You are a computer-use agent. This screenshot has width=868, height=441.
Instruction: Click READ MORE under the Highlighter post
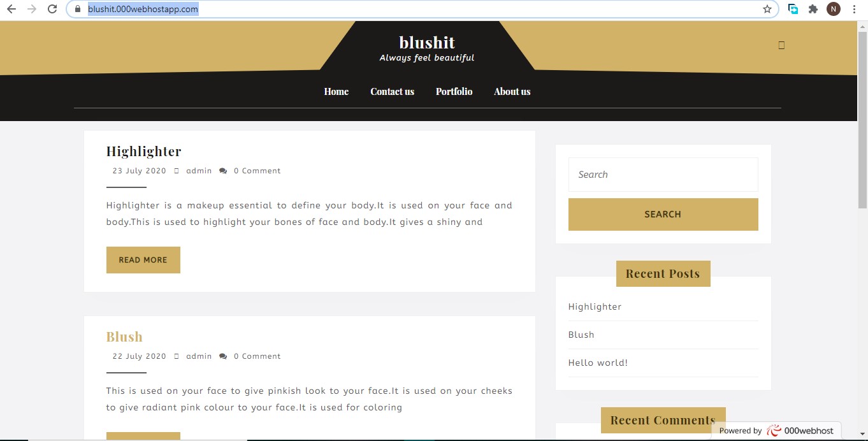point(143,260)
